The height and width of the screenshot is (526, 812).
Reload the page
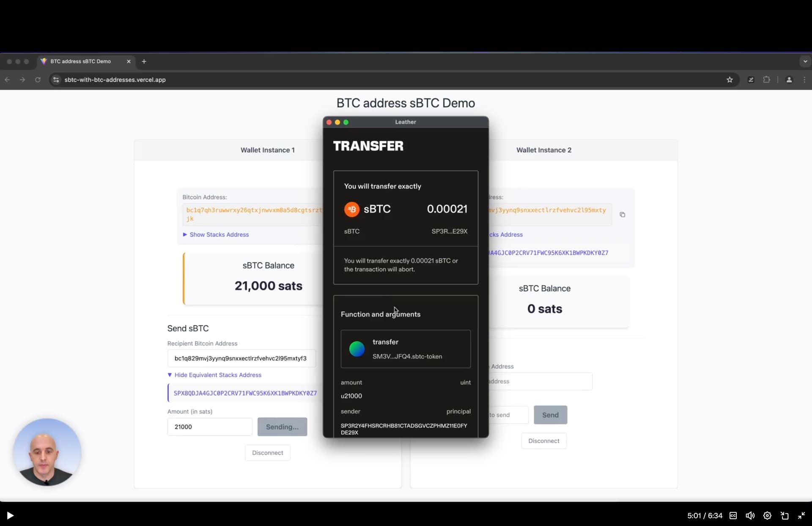pyautogui.click(x=38, y=80)
